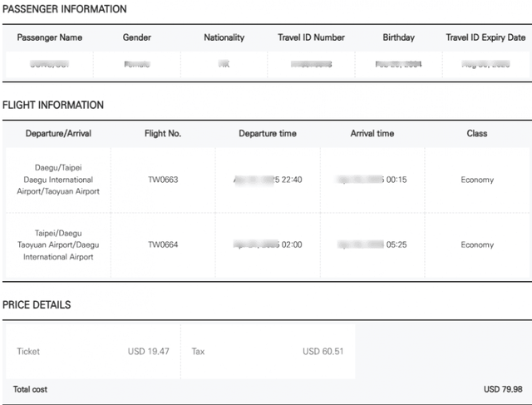The image size is (532, 405).
Task: Click the 22:40 departure time cell
Action: coord(268,180)
